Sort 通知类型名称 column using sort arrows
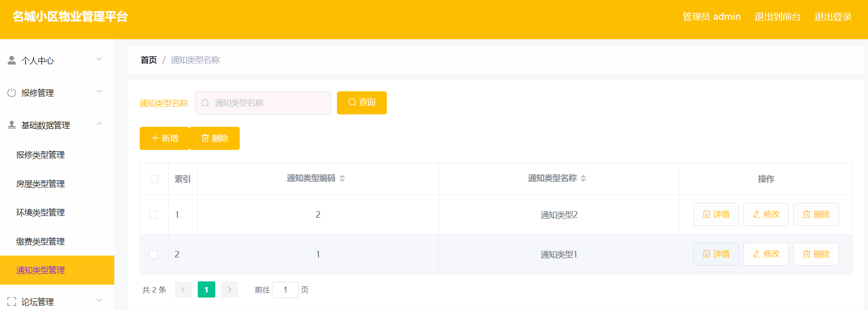The height and width of the screenshot is (310, 868). click(x=583, y=179)
